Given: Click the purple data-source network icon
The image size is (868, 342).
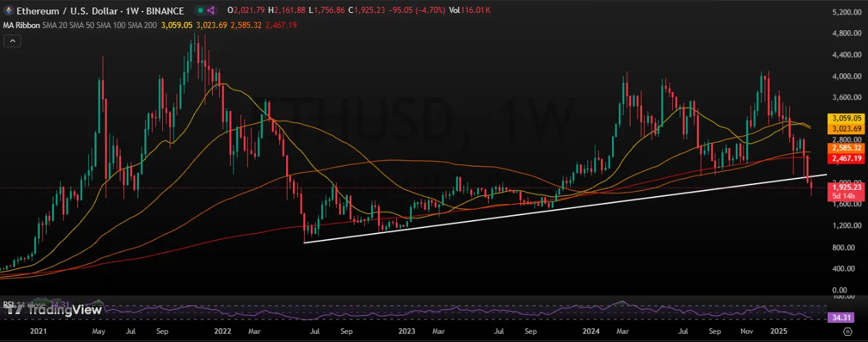Looking at the screenshot, I should pos(212,11).
